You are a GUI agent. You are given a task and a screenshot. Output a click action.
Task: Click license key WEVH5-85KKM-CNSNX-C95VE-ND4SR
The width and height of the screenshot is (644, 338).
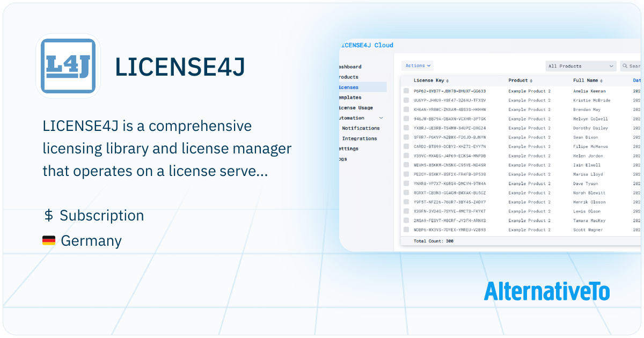tap(450, 165)
